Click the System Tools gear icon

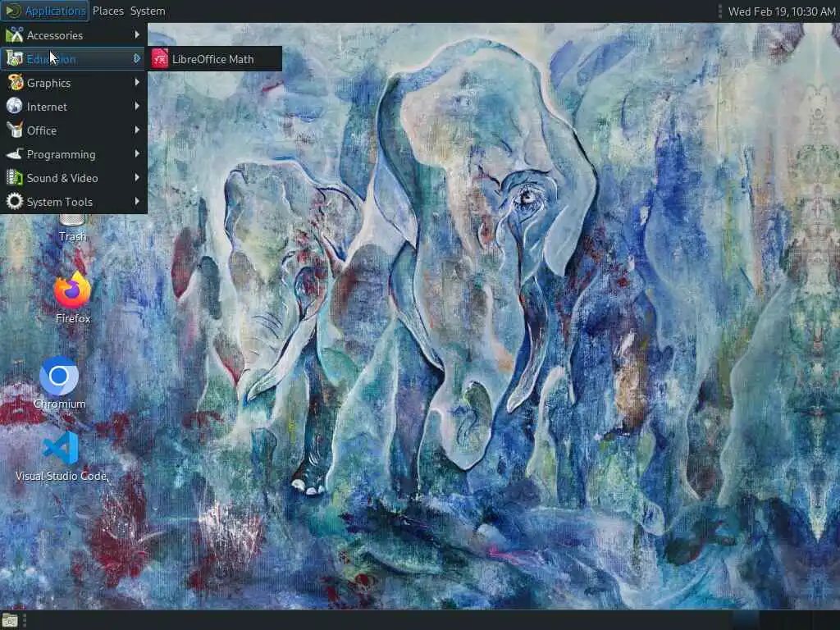15,202
